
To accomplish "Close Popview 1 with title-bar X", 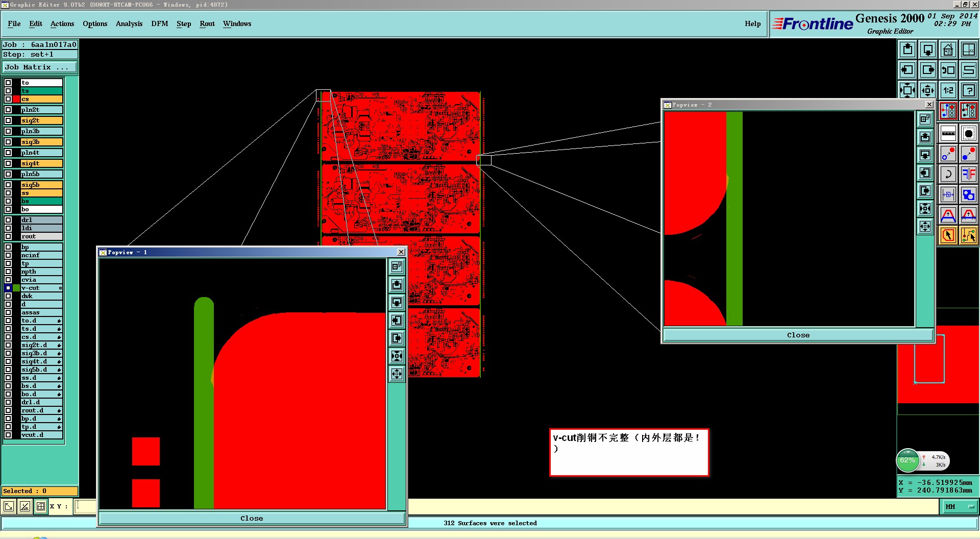I will [x=401, y=252].
